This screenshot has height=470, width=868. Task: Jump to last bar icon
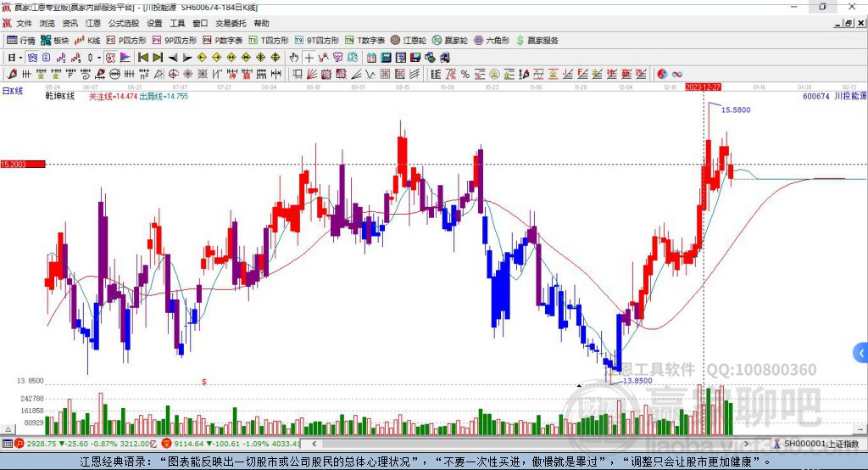158,58
